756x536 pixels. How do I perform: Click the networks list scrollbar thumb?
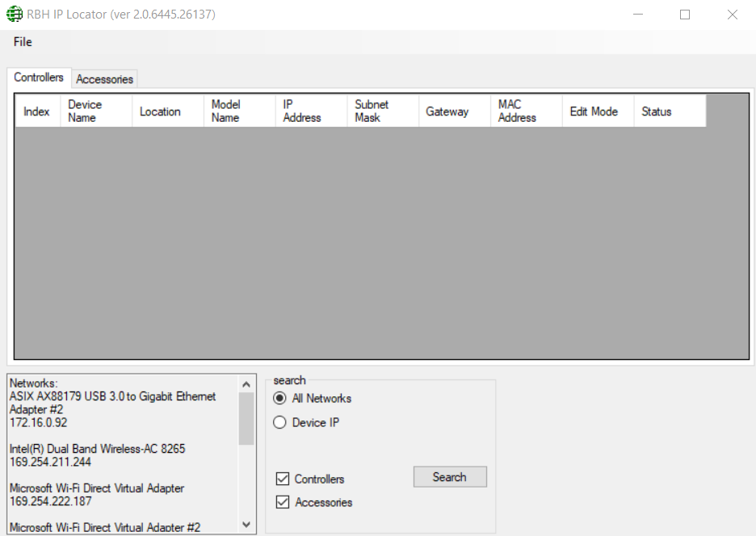[246, 418]
